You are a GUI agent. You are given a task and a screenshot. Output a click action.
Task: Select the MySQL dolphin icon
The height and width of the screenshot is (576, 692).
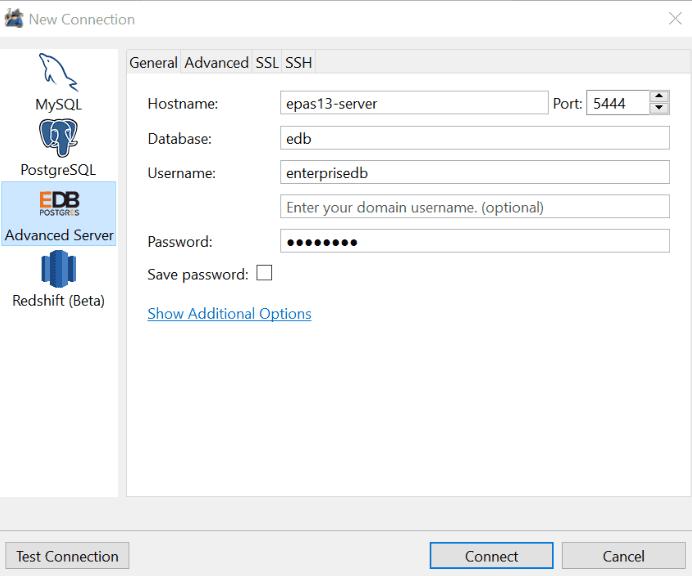pos(58,73)
